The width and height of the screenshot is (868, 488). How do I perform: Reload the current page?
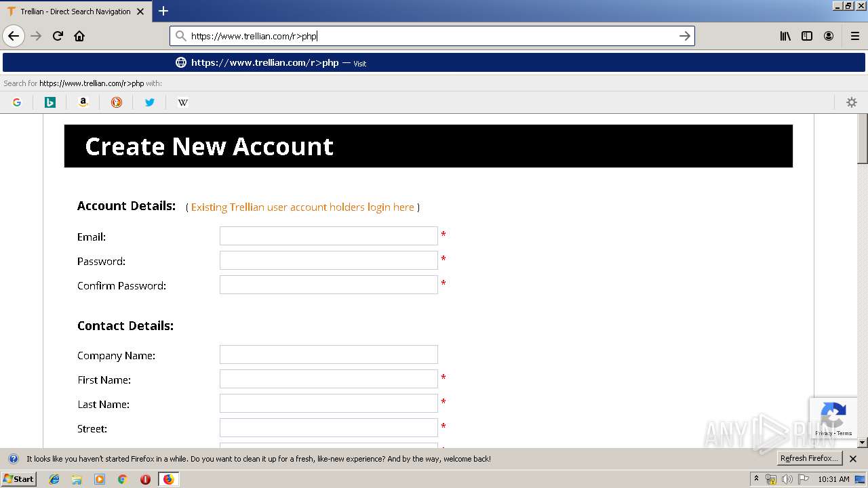point(58,36)
